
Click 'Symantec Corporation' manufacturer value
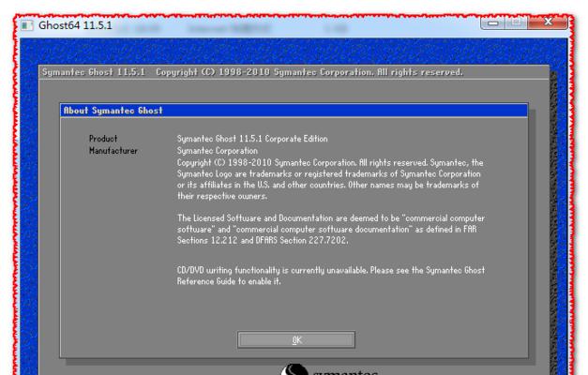coord(218,151)
